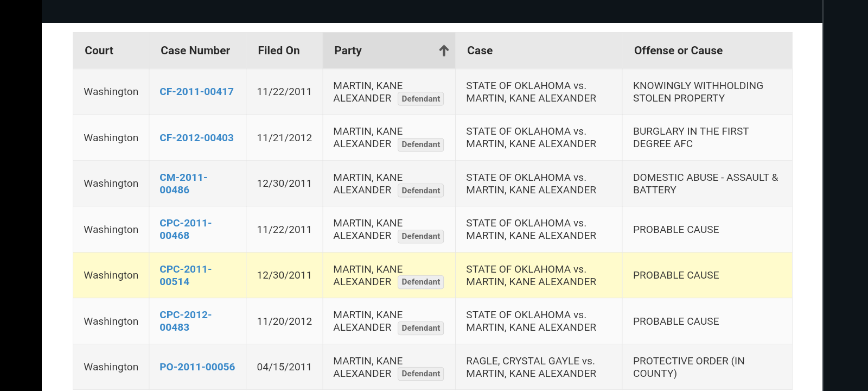Open case CM-2011-00486
This screenshot has height=391, width=868.
click(x=183, y=184)
